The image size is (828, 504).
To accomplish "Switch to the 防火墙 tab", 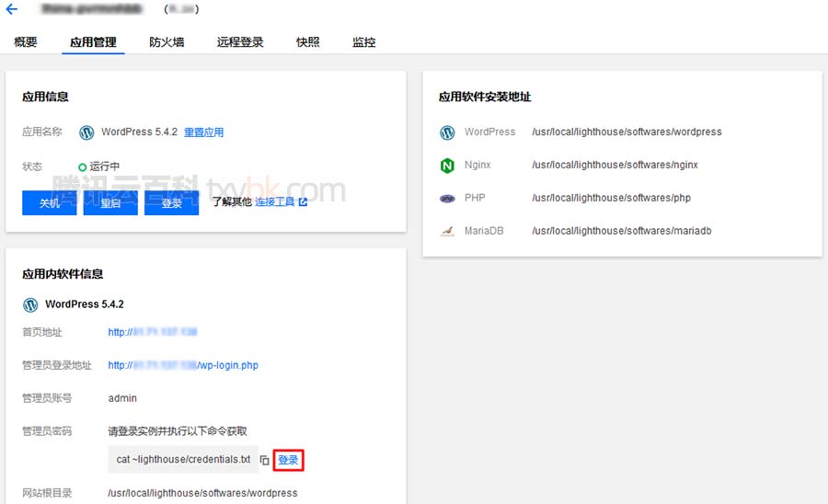I will tap(167, 42).
